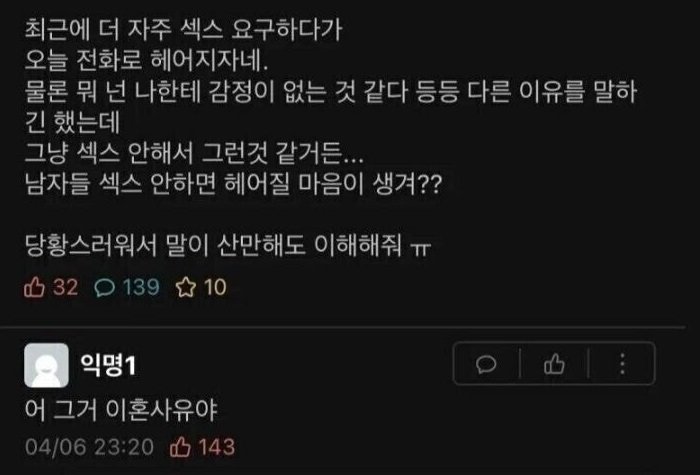The height and width of the screenshot is (475, 700).
Task: Click the comment like count 143
Action: pos(216,444)
